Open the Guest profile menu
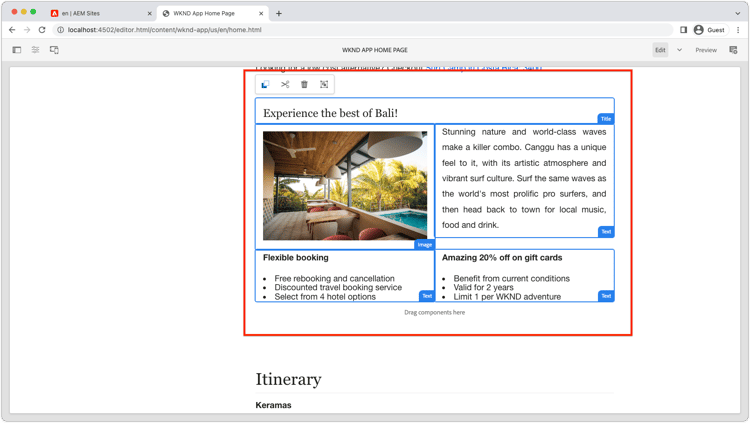750x423 pixels. [710, 30]
